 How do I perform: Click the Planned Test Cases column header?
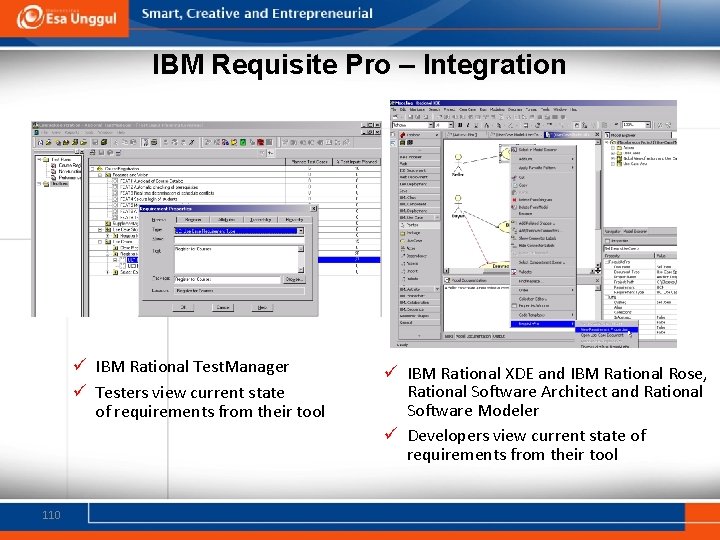click(309, 162)
